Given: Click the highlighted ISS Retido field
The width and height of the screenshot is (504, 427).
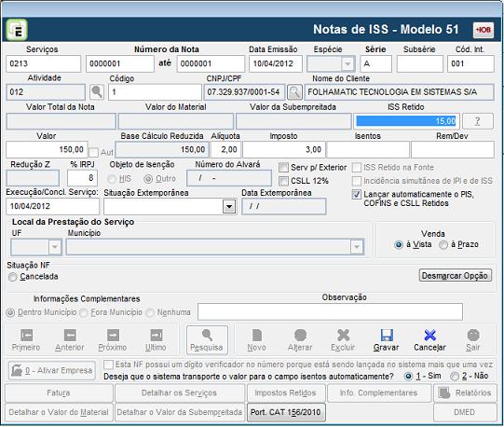Looking at the screenshot, I should click(x=406, y=121).
